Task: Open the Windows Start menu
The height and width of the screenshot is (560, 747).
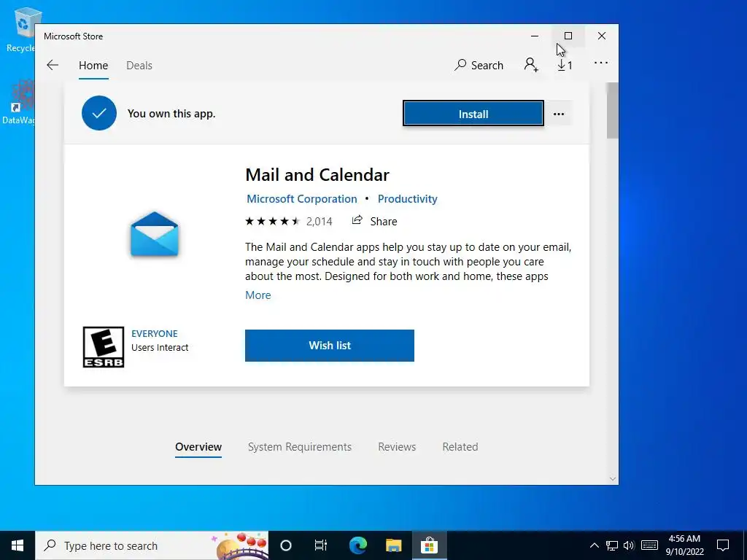Action: (18, 545)
